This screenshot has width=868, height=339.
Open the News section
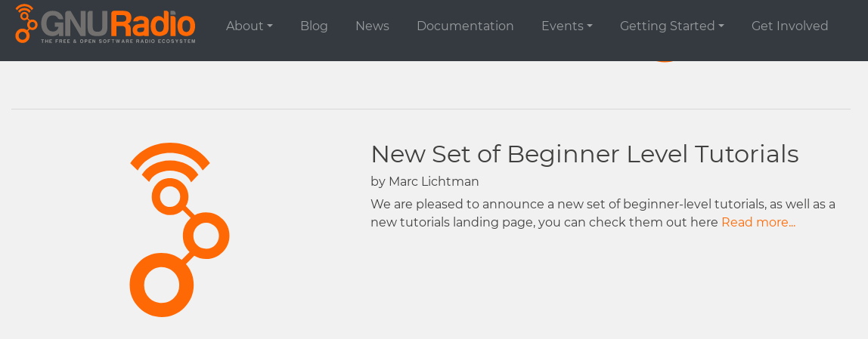coord(372,26)
